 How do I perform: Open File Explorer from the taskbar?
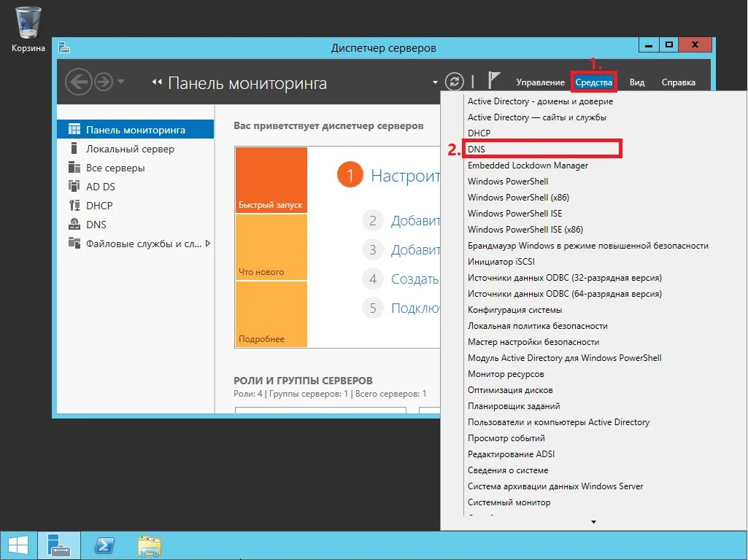[x=150, y=546]
